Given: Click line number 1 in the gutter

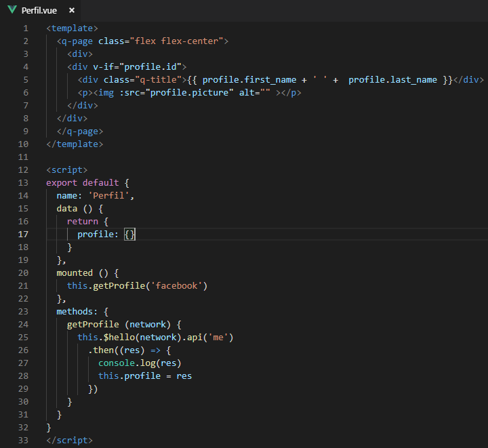Looking at the screenshot, I should click(x=26, y=28).
